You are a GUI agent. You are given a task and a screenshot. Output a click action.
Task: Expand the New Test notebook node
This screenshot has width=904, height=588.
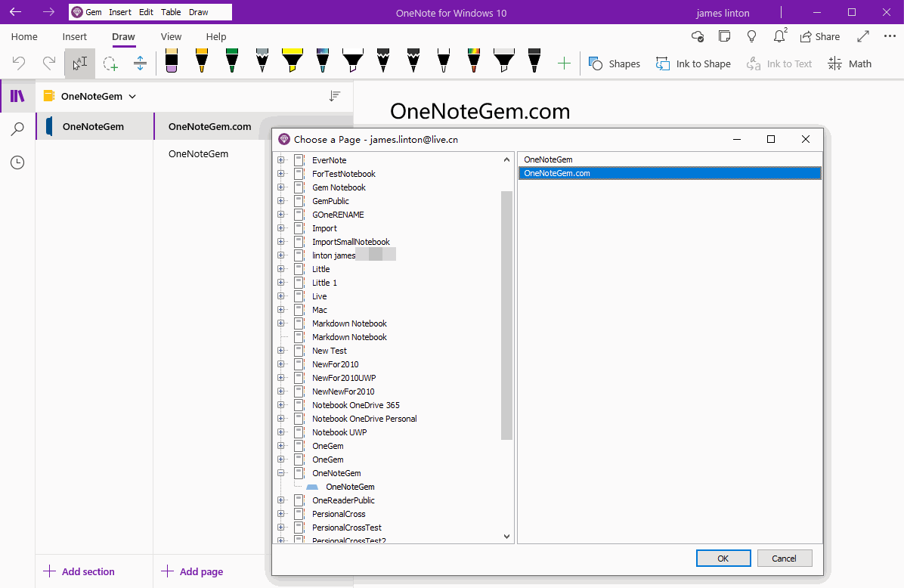[x=280, y=351]
